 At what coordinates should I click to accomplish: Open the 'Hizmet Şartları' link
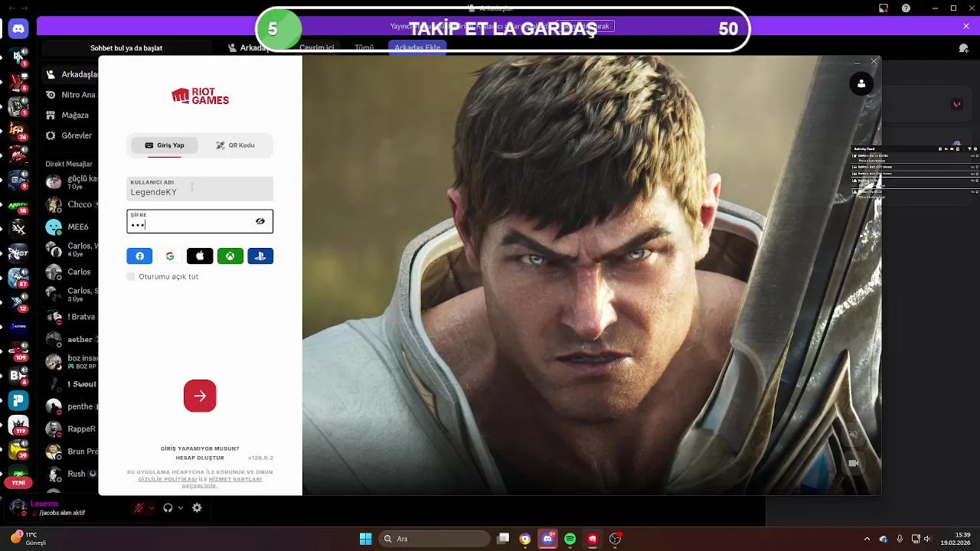pyautogui.click(x=235, y=479)
